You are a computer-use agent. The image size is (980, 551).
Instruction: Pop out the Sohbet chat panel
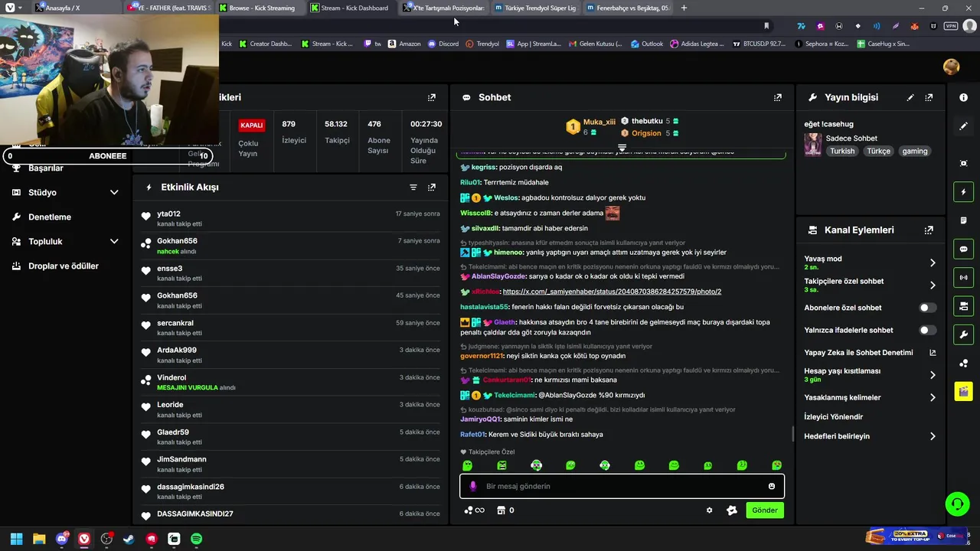778,97
